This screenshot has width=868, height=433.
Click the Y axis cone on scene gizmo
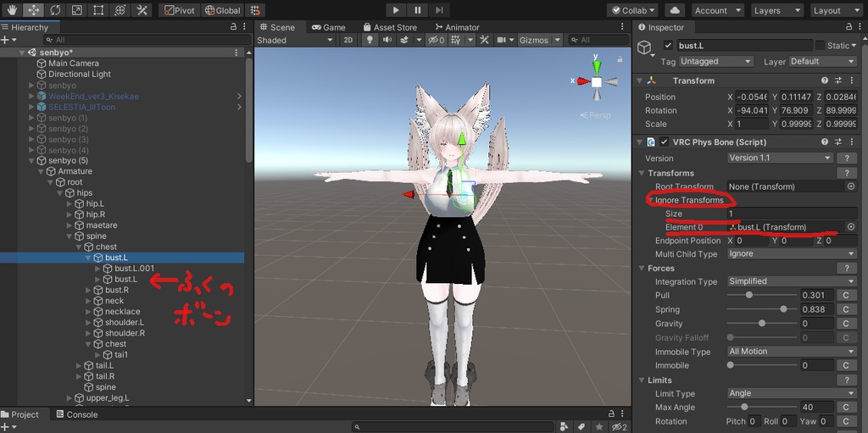[597, 67]
